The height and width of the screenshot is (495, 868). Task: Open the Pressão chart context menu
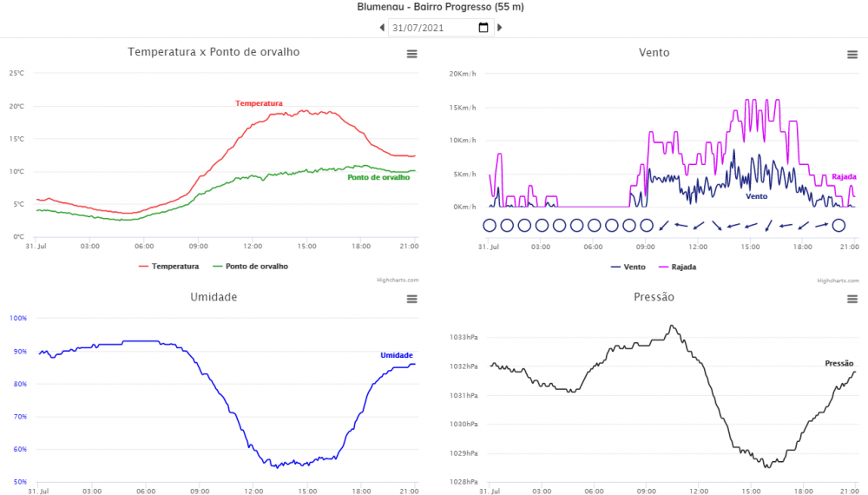852,299
